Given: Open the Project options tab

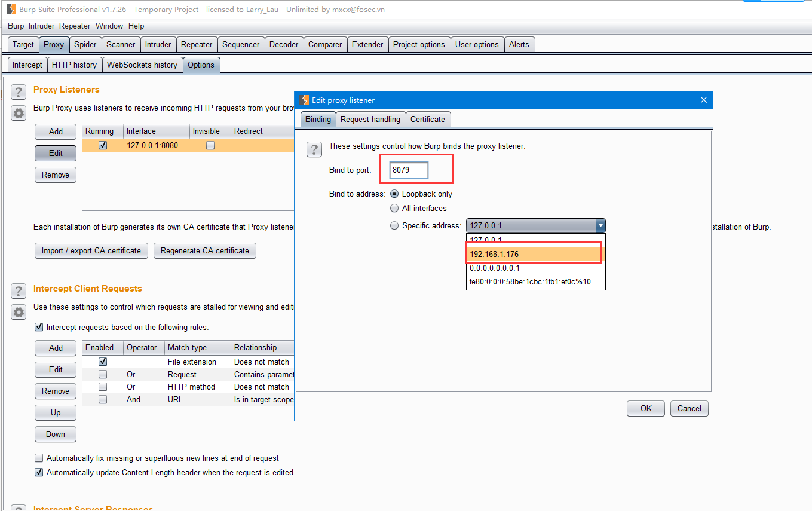Looking at the screenshot, I should [419, 44].
